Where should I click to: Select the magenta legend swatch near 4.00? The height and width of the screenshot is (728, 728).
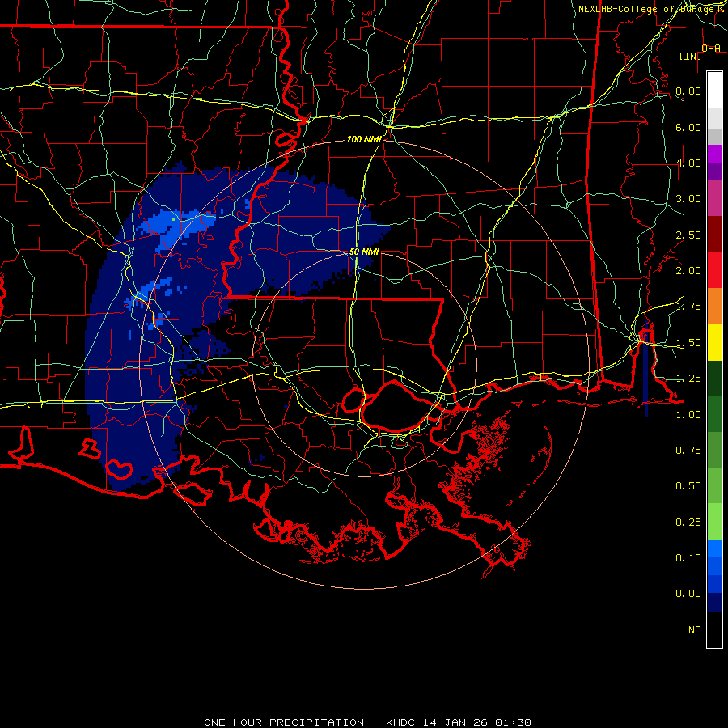714,154
